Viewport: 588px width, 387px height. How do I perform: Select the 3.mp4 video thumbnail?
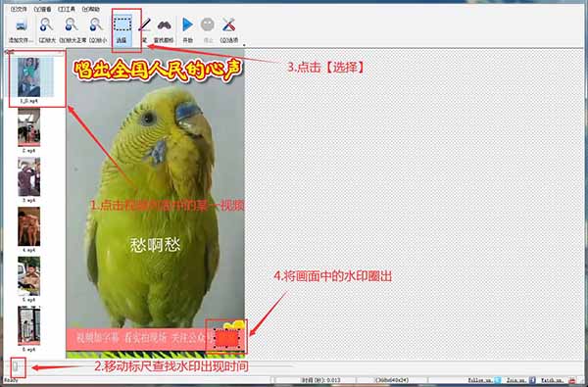click(x=28, y=177)
